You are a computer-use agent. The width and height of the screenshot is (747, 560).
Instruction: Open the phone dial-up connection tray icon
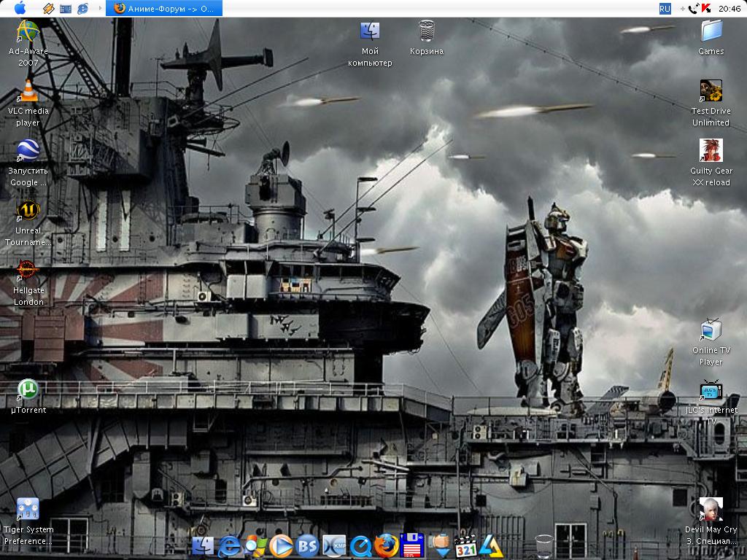(x=694, y=8)
